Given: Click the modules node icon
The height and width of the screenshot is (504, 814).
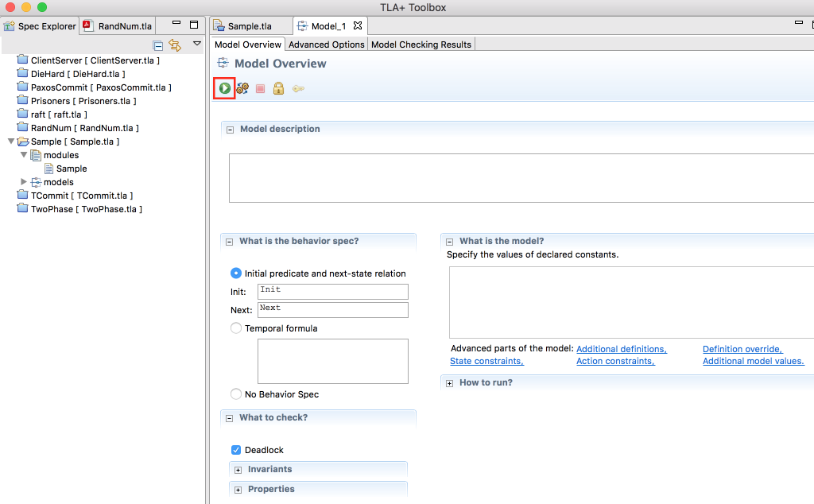Looking at the screenshot, I should click(x=35, y=155).
